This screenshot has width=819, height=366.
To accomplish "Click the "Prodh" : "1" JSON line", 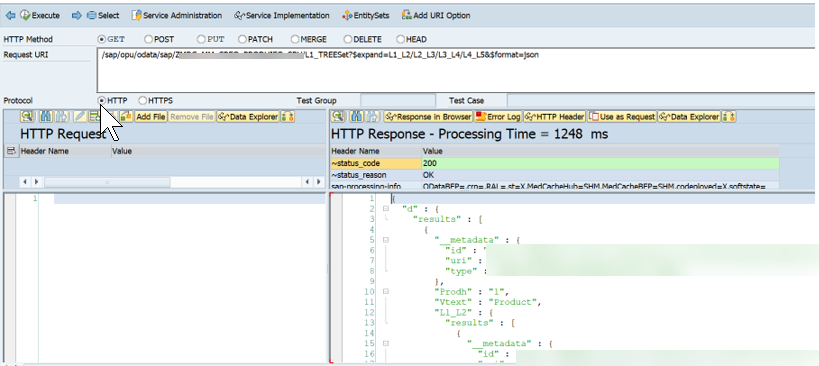I will click(x=471, y=291).
